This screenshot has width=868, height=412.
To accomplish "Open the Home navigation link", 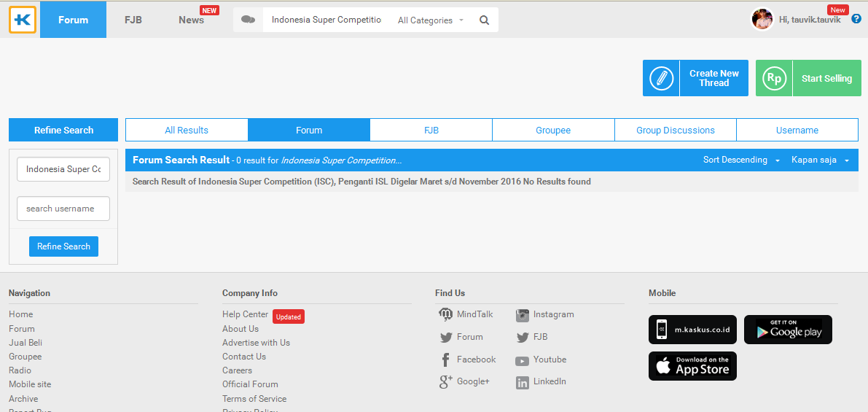I will click(x=21, y=314).
